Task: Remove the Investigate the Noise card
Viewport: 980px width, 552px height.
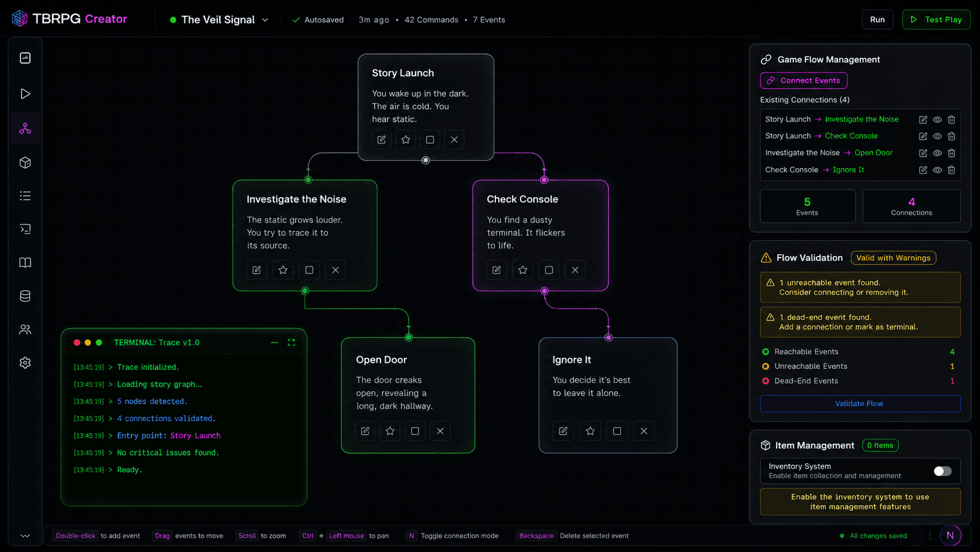Action: (335, 270)
